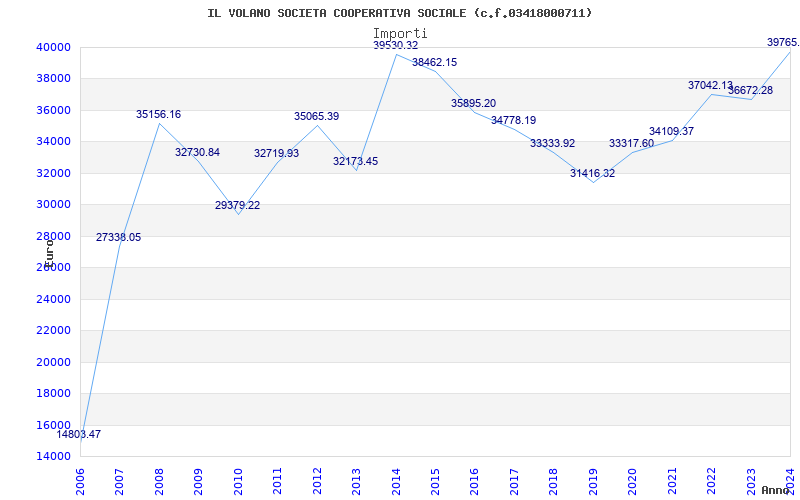Image resolution: width=800 pixels, height=500 pixels.
Task: Click the 22000 y-axis value
Action: 53,331
